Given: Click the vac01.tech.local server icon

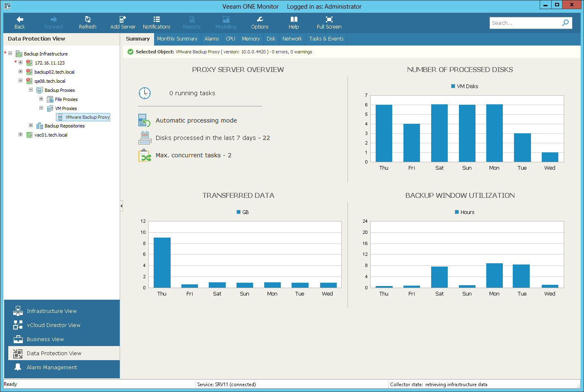Looking at the screenshot, I should click(x=29, y=135).
